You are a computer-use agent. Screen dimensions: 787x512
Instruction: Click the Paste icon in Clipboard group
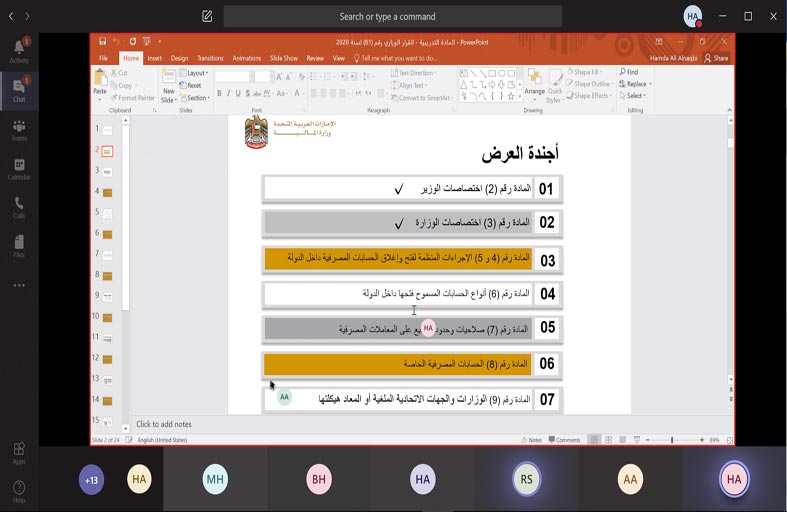pos(100,81)
